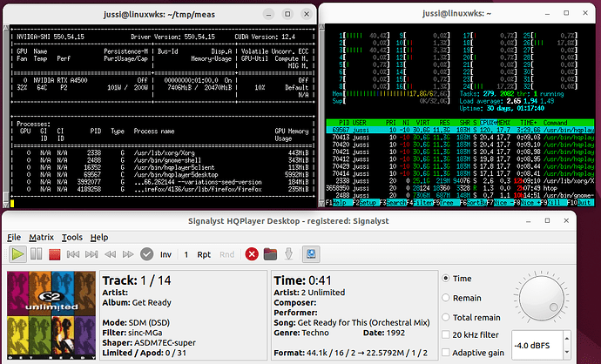Toggle the repeat-one '1' button
Viewport: 601px width, 364px height.
tap(186, 254)
